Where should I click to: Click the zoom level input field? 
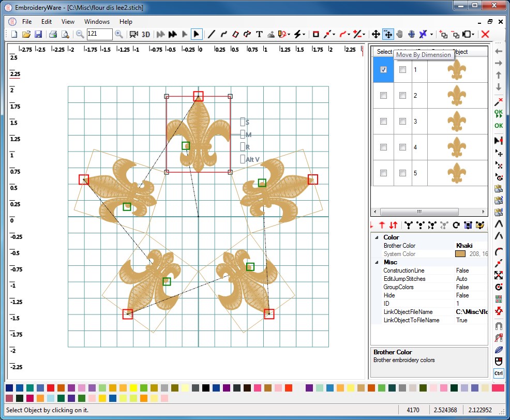(x=99, y=34)
